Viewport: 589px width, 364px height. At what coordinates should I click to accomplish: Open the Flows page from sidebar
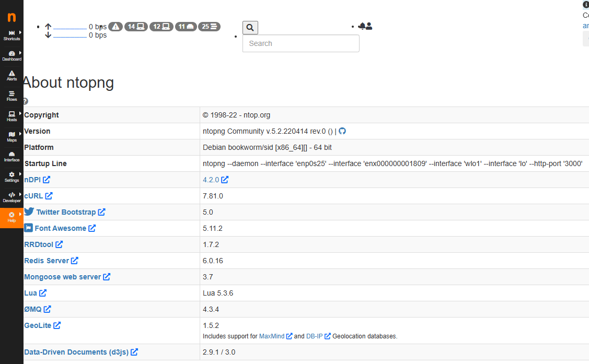pyautogui.click(x=11, y=96)
